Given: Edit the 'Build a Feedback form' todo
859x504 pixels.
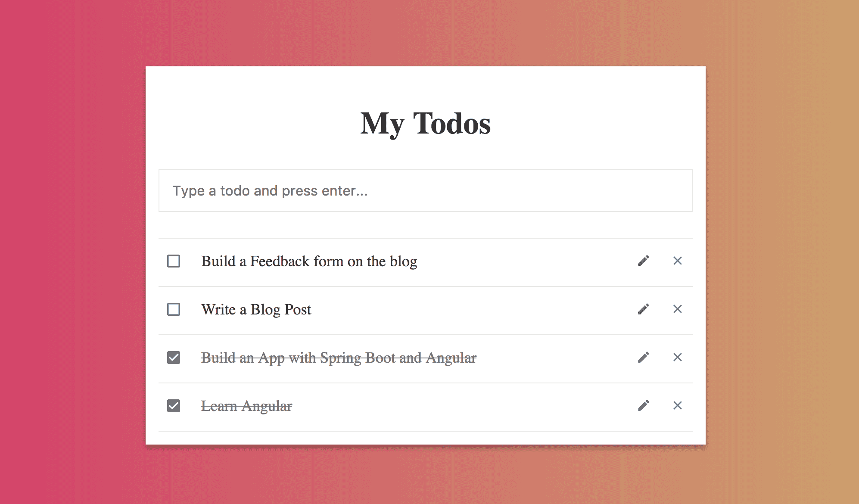Looking at the screenshot, I should 643,261.
